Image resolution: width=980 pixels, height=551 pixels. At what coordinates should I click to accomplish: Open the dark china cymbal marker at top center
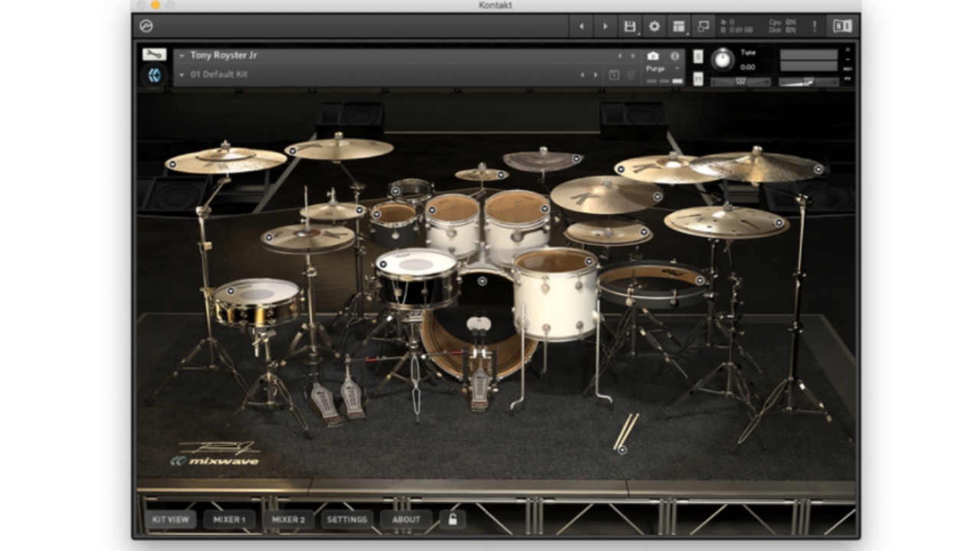577,160
